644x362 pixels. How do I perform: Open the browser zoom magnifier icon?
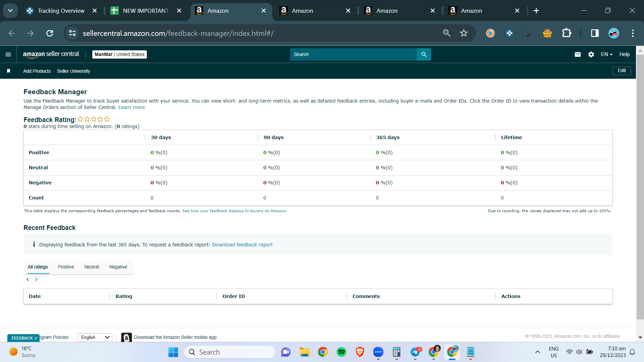point(446,33)
